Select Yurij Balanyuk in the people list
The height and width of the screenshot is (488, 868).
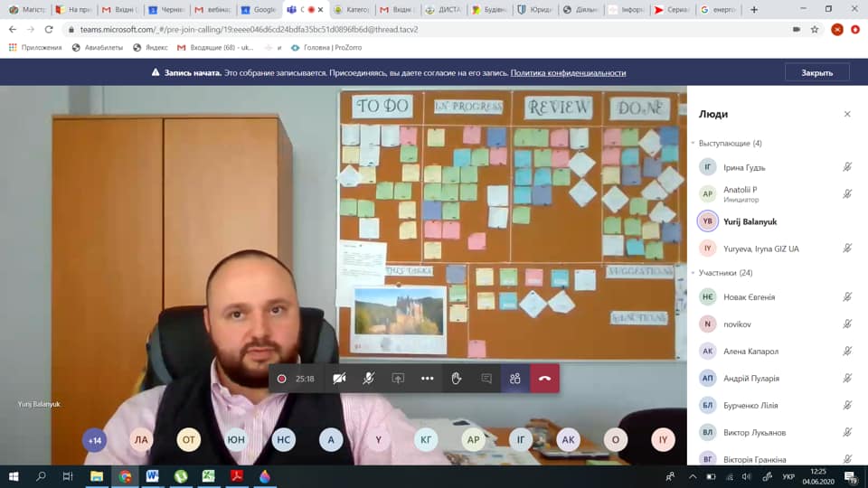750,221
